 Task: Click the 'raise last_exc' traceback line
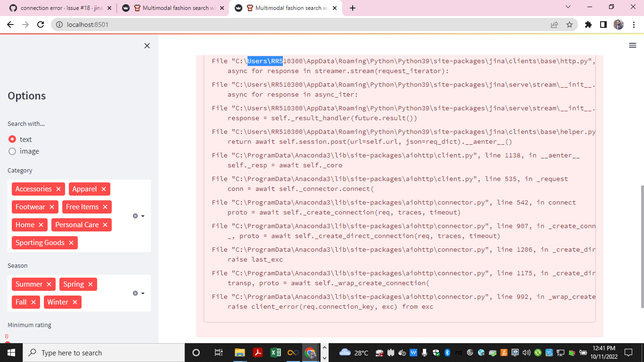[255, 259]
